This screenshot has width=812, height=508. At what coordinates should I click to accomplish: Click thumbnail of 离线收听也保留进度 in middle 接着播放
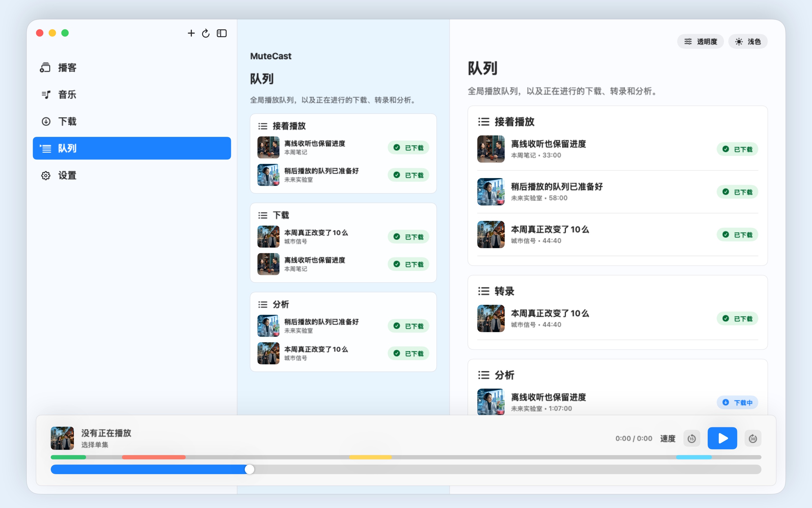coord(268,147)
